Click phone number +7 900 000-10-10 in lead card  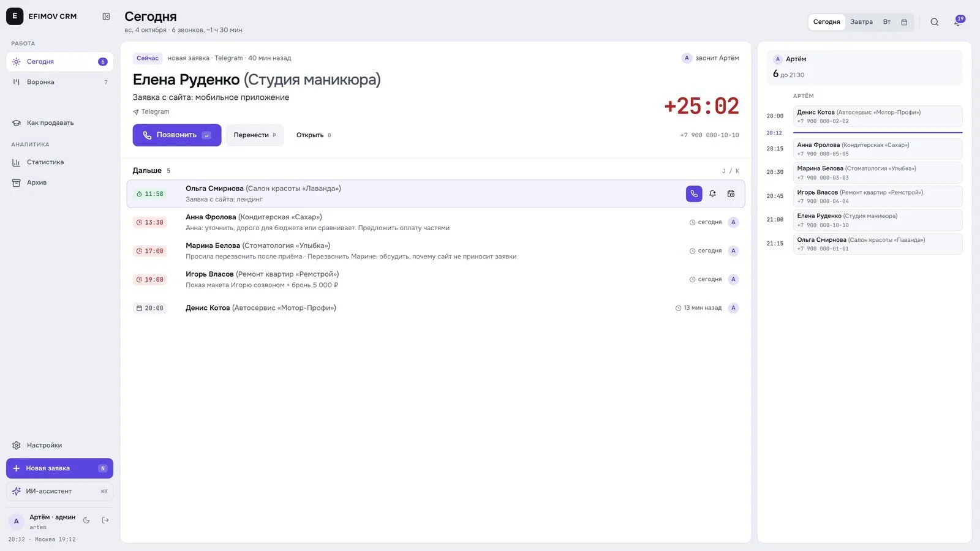pos(709,135)
